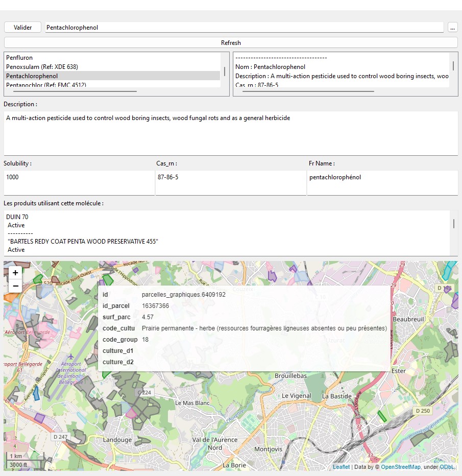The width and height of the screenshot is (462, 476).
Task: Click the molecule list vertical scrollbar
Action: pos(225,72)
